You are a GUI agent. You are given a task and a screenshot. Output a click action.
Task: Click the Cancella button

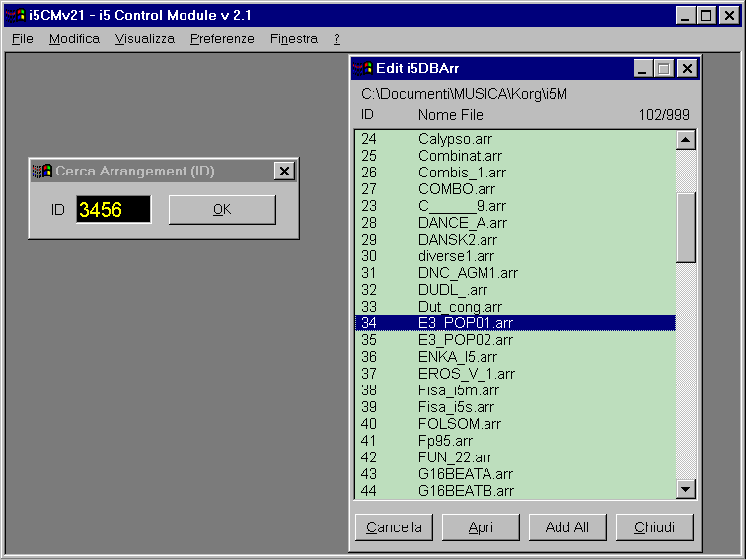[394, 527]
